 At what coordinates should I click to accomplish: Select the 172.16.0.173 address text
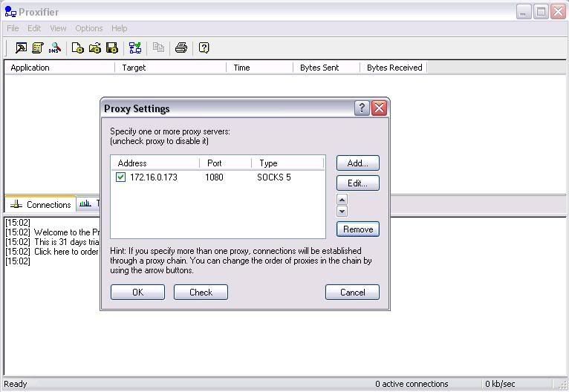[154, 177]
